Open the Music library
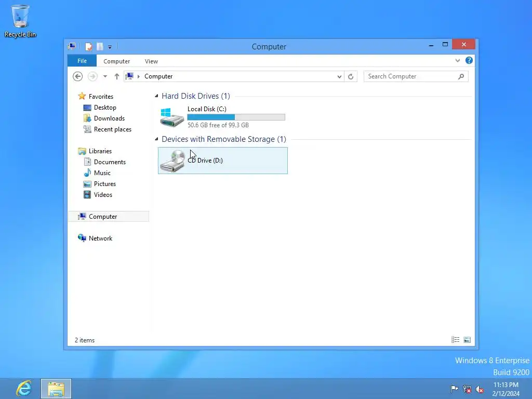532x399 pixels. point(102,172)
